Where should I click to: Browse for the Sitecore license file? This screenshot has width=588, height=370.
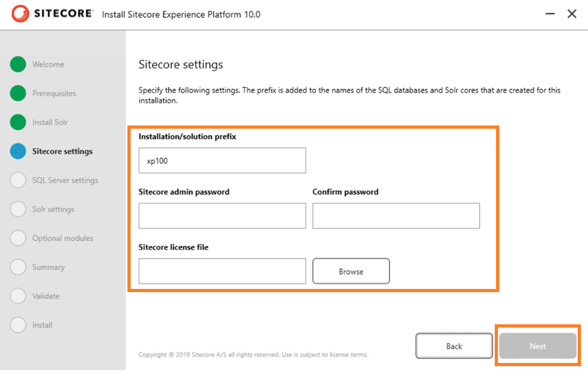pos(351,271)
